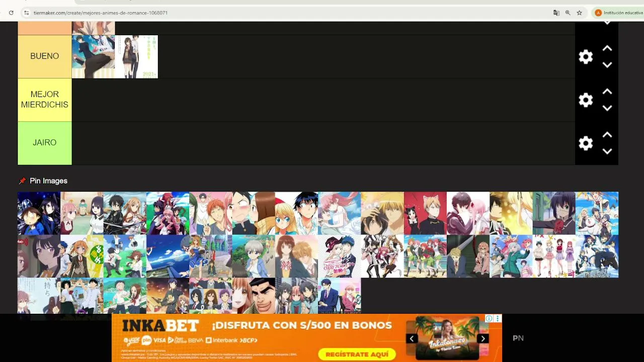This screenshot has height=362, width=644.
Task: Select the Quintessential Quintuplets five girls image
Action: (425, 256)
